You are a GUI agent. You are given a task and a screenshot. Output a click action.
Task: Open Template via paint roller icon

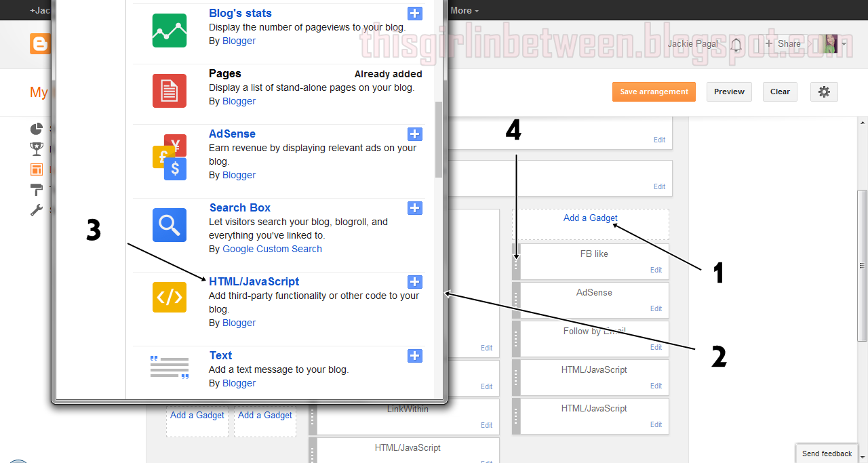pos(37,190)
